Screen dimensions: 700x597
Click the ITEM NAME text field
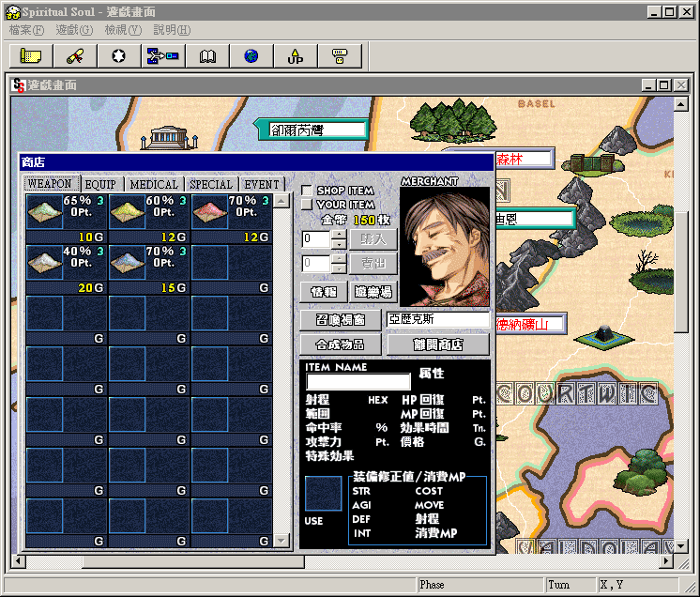[358, 382]
